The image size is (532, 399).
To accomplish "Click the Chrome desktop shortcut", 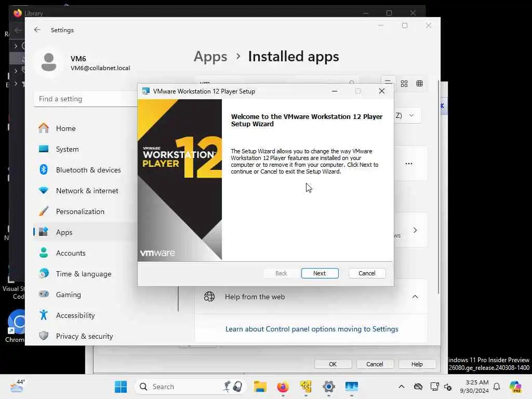I will click(x=15, y=326).
